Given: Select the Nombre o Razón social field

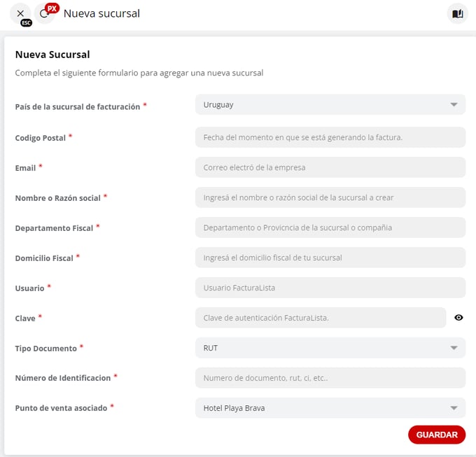Looking at the screenshot, I should 330,197.
